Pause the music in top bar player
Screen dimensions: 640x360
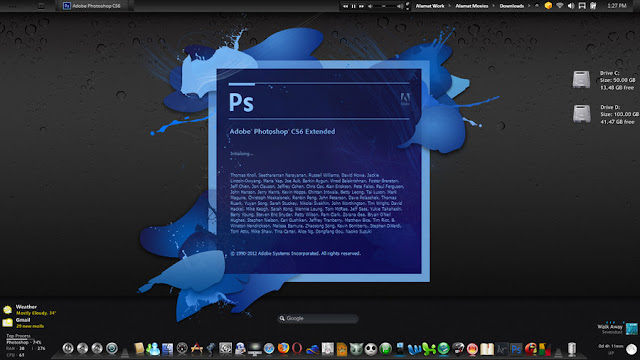coord(353,6)
